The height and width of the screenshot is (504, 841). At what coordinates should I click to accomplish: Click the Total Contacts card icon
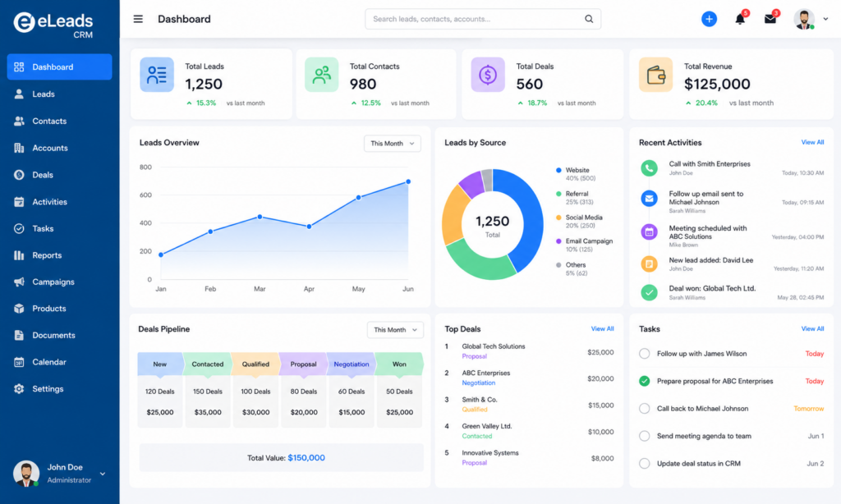tap(322, 75)
